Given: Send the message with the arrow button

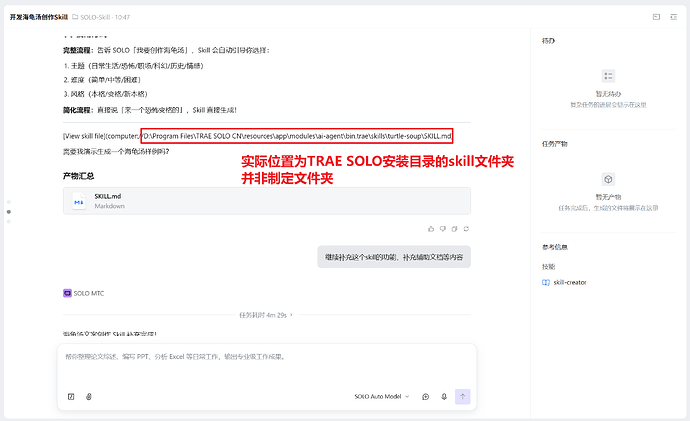Looking at the screenshot, I should click(462, 396).
